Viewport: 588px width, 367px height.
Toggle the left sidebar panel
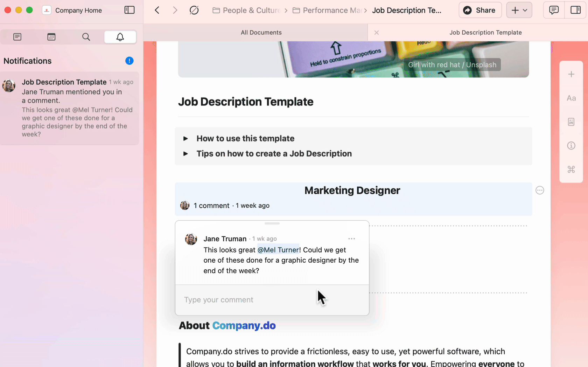129,10
